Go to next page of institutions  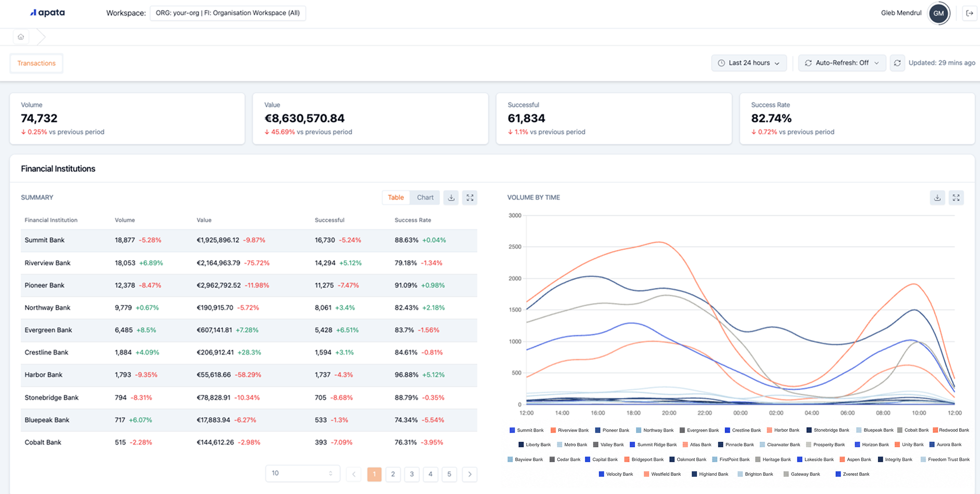470,474
